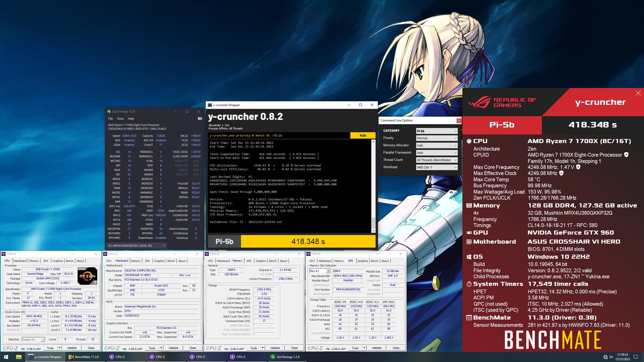The height and width of the screenshot is (362, 644).
Task: Click Core Speed 4247.49 MHz in CPU-Z
Action: 34,316
